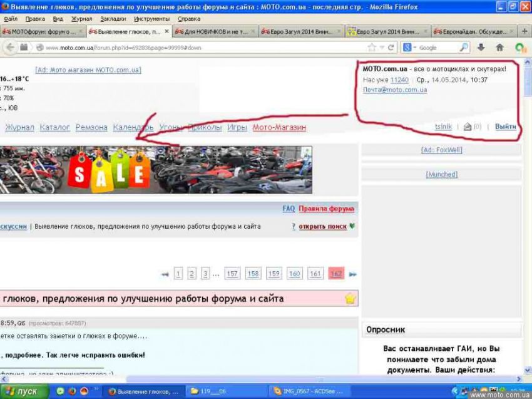Click the horizontal scrollbar thumb
The width and height of the screenshot is (532, 399).
[319, 379]
